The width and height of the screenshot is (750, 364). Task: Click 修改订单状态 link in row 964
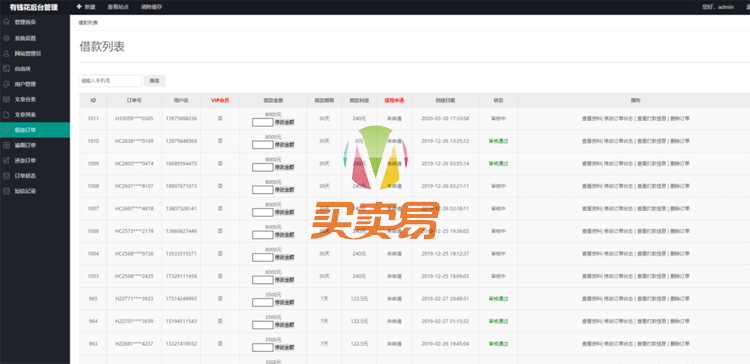coord(618,321)
